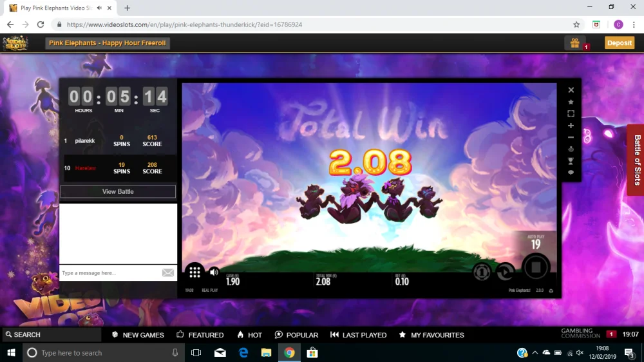Open the Battle of Slots side tab

click(x=636, y=160)
